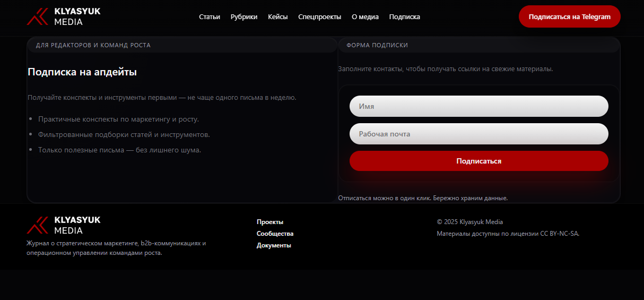
Task: Click bullet Практичные конспекты по маркетингу и росту
Action: tap(119, 119)
